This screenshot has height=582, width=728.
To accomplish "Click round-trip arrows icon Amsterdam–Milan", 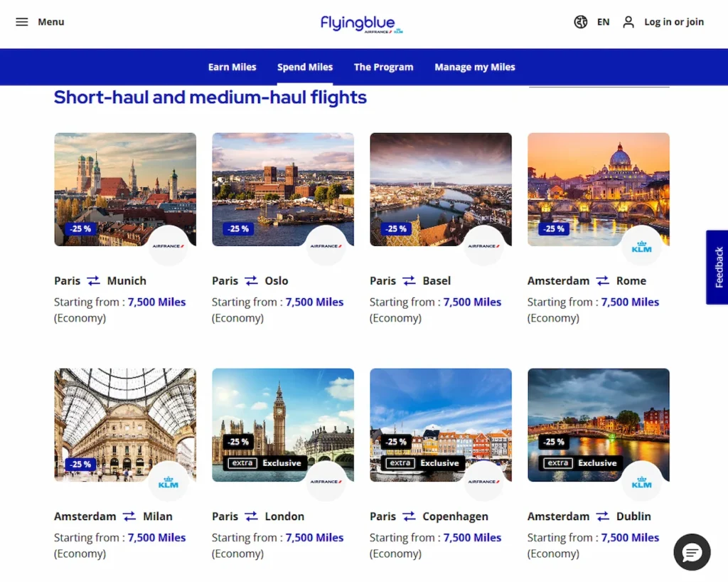I will [x=129, y=516].
